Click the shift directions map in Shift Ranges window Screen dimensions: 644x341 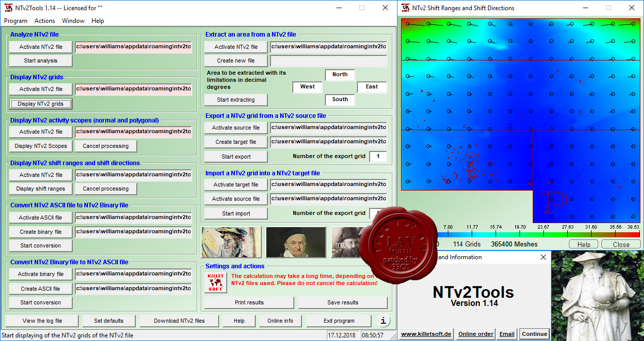(x=520, y=120)
